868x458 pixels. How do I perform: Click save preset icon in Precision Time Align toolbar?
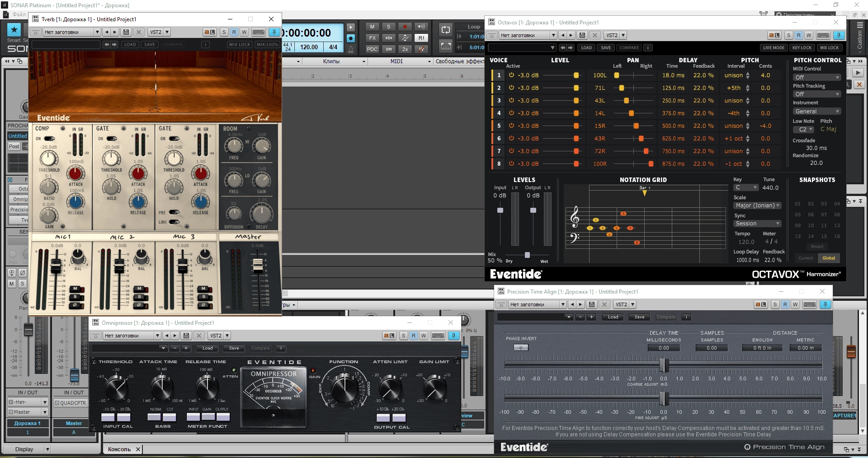tap(592, 304)
